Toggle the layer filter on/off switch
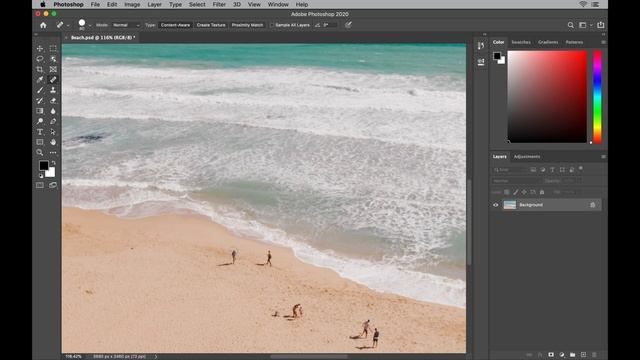 click(581, 168)
